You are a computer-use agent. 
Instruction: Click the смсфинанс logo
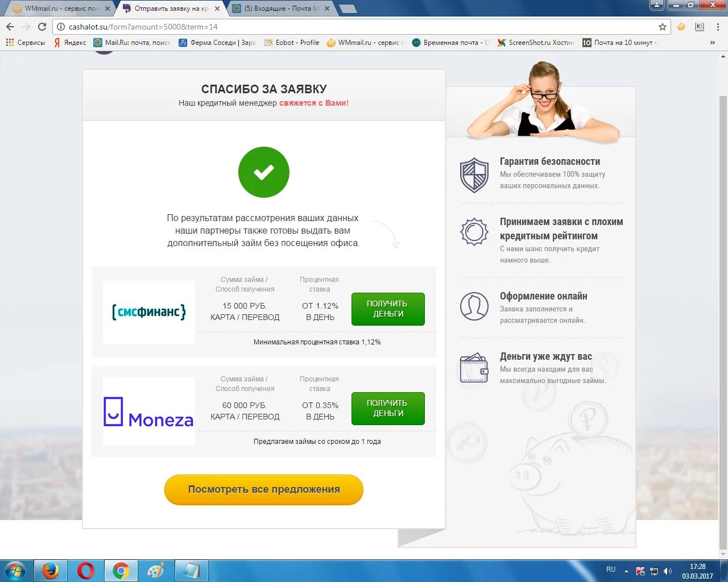[149, 312]
